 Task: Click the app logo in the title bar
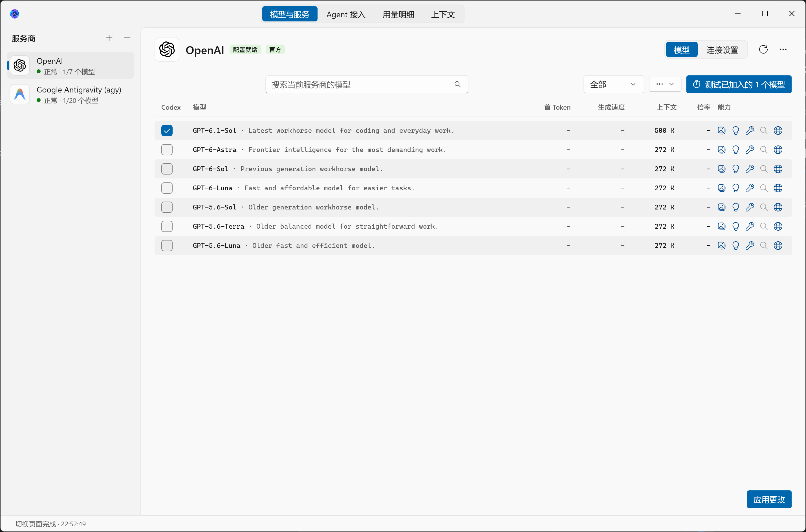[15, 14]
